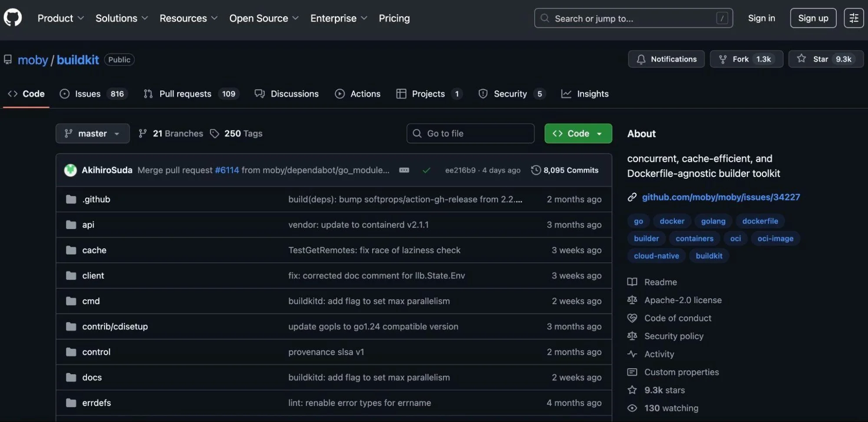868x422 pixels.
Task: Open github.com/moby/moby/issues/34227 link
Action: 721,197
